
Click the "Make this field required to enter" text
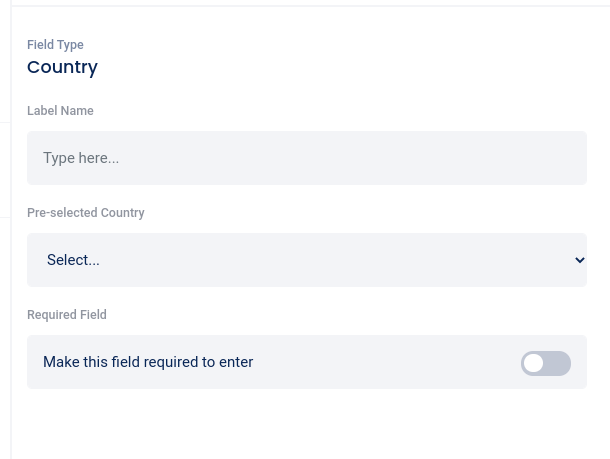point(148,362)
